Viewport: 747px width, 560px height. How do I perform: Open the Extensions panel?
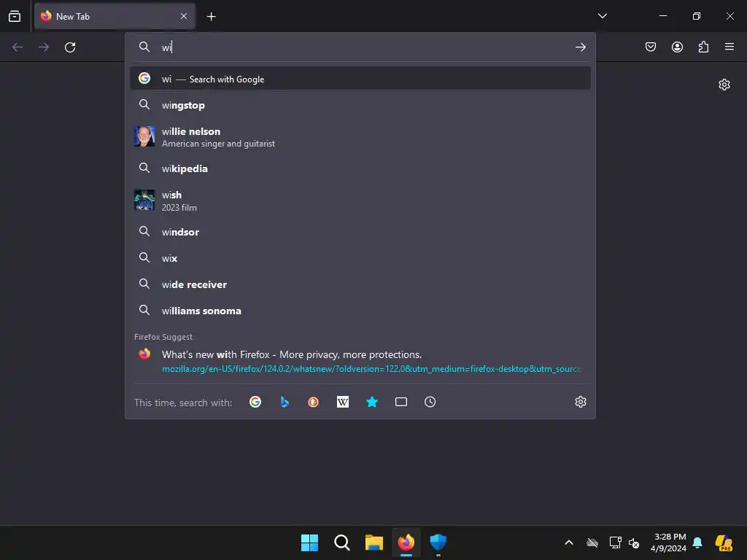[703, 47]
